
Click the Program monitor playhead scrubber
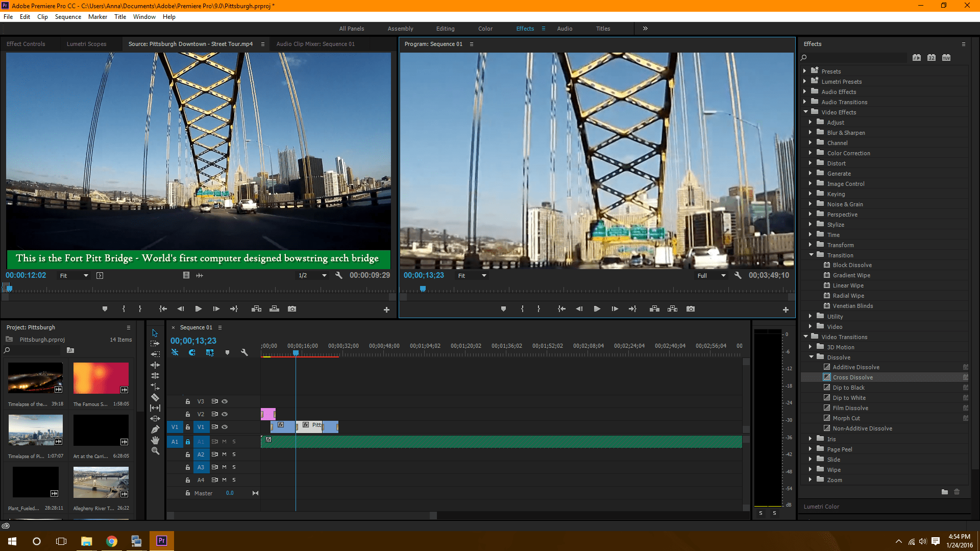423,289
